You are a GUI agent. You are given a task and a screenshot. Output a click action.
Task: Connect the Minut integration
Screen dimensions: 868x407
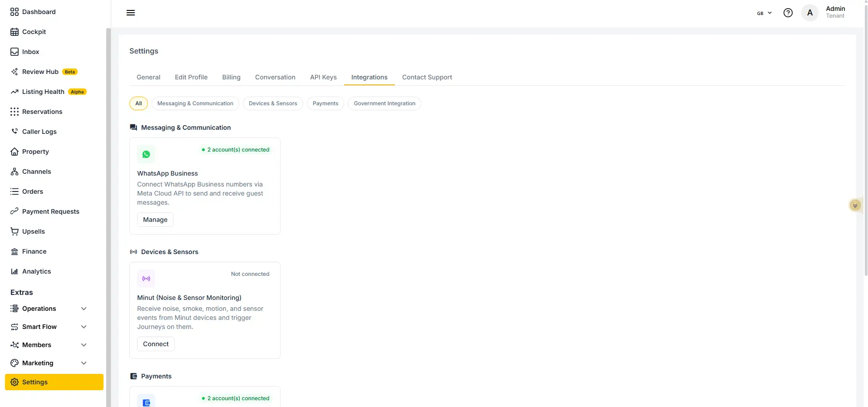click(x=156, y=344)
